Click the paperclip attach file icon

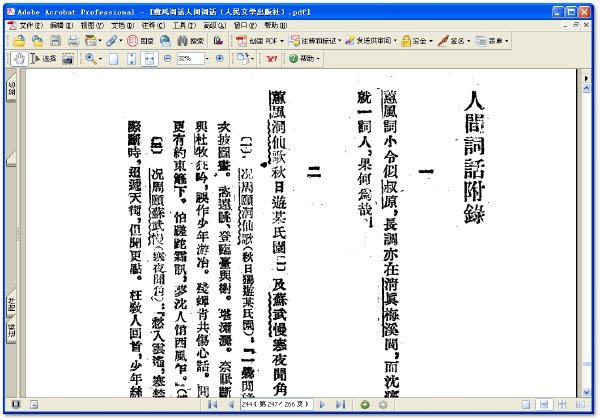pyautogui.click(x=112, y=41)
